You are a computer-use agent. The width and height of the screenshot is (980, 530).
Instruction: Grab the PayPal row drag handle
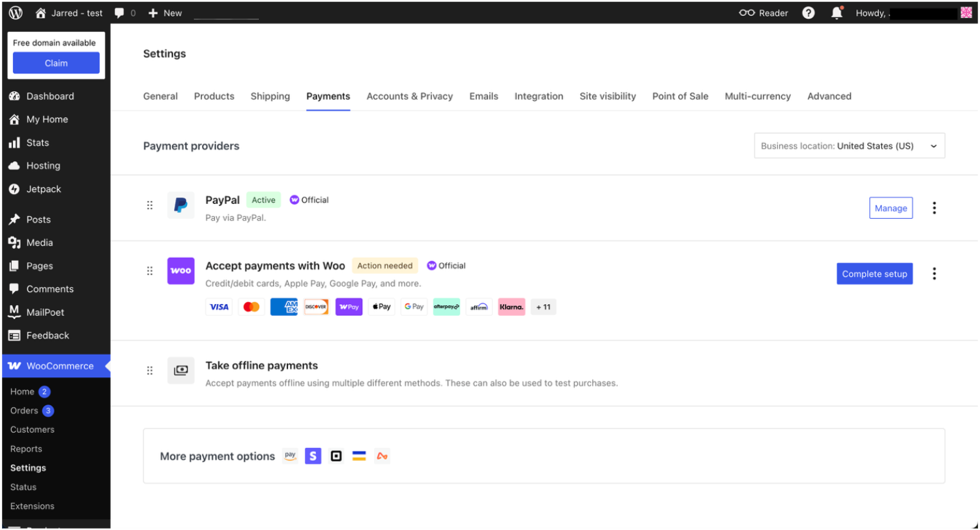(x=150, y=206)
